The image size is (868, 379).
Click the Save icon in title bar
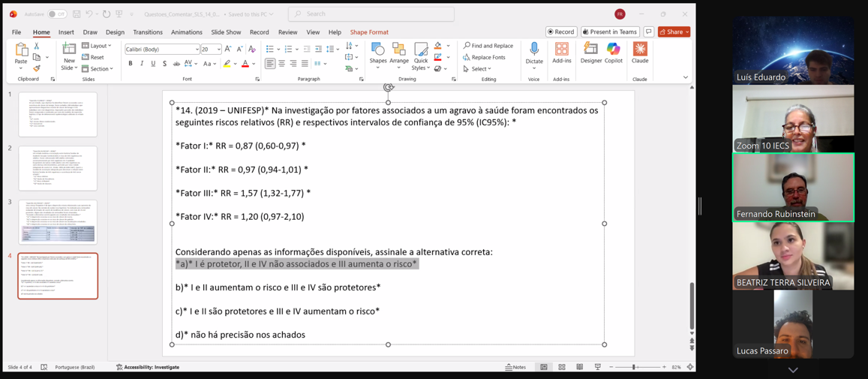[x=77, y=14]
